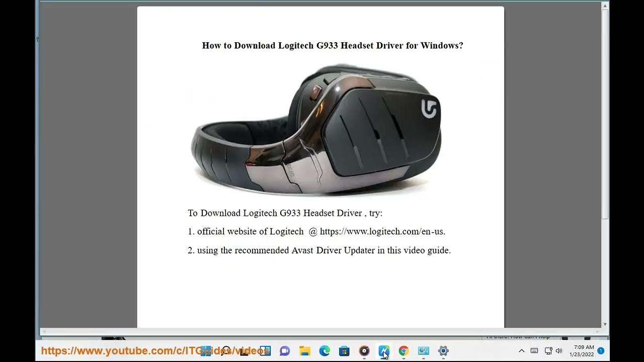
Task: Launch Microsoft Edge from the taskbar
Action: pyautogui.click(x=325, y=351)
